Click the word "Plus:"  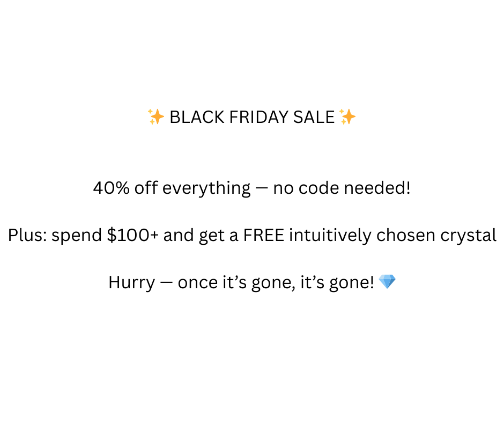point(27,235)
